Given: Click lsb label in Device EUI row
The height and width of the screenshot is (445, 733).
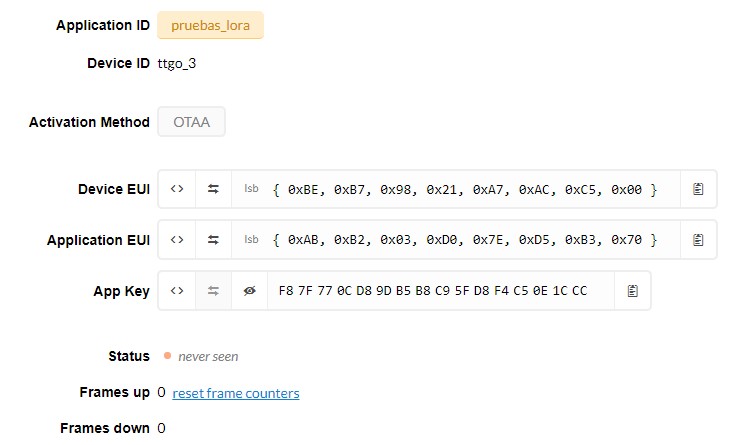Looking at the screenshot, I should click(x=251, y=188).
